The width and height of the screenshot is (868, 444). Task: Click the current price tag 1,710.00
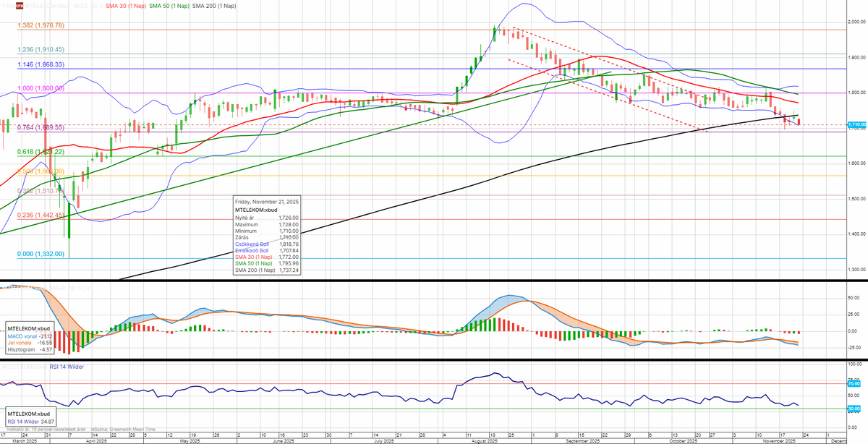pos(856,124)
